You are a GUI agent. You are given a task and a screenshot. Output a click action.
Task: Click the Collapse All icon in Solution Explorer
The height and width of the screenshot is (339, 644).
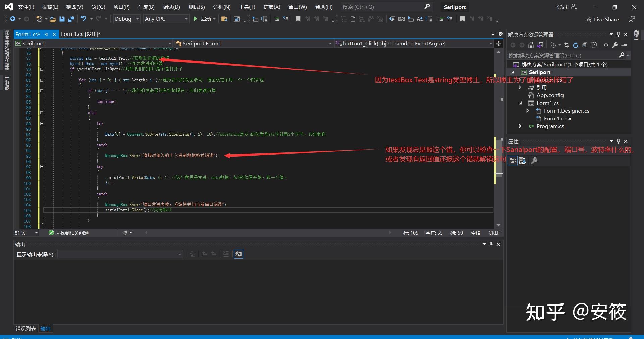585,45
